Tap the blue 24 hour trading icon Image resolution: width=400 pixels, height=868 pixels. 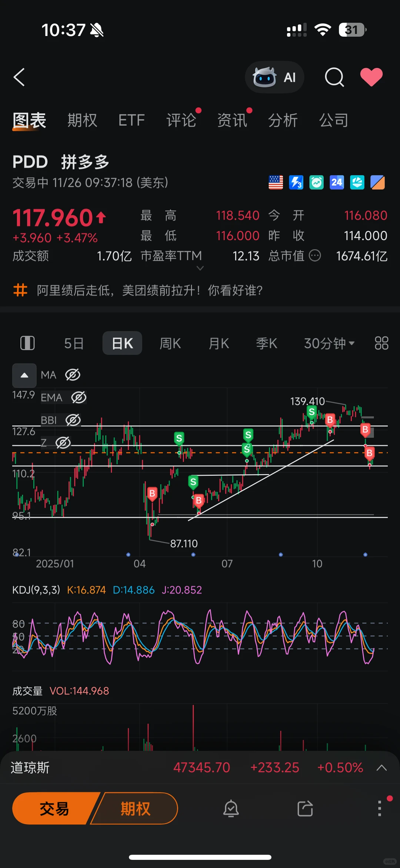pos(337,182)
